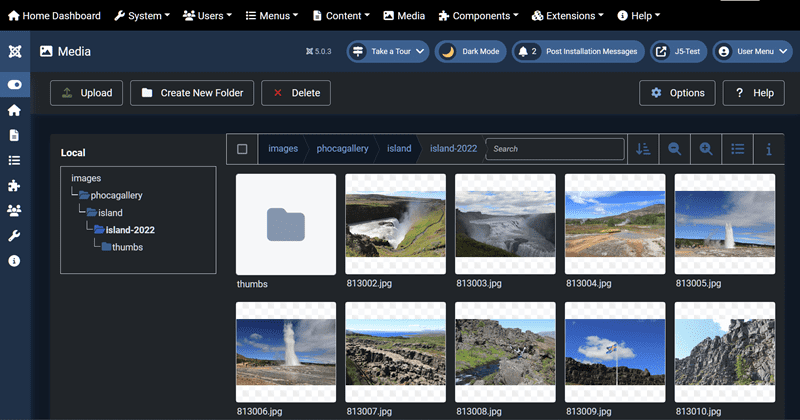Image resolution: width=800 pixels, height=420 pixels.
Task: Select the 813005.jpg geyser thumbnail
Action: (x=724, y=224)
